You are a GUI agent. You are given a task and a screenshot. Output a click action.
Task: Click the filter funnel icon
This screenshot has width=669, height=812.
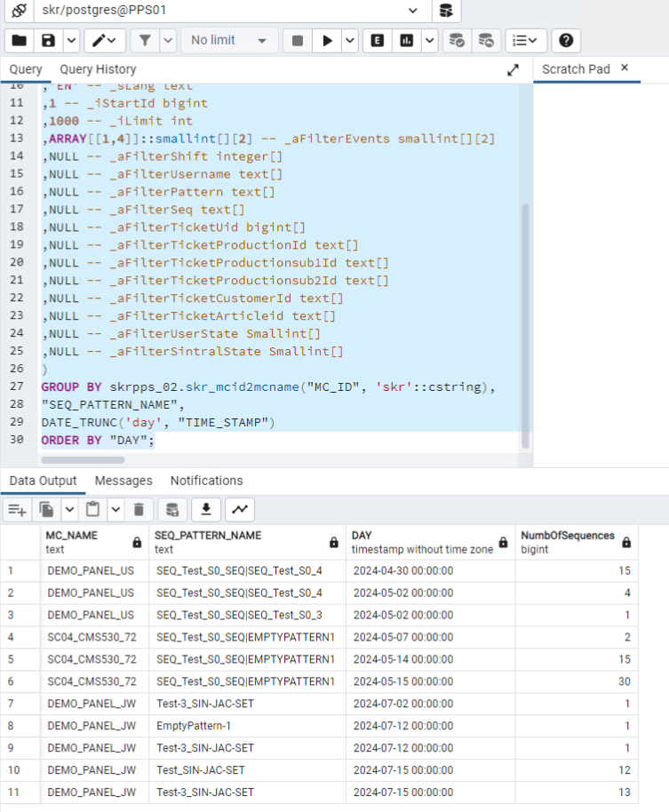(x=145, y=40)
